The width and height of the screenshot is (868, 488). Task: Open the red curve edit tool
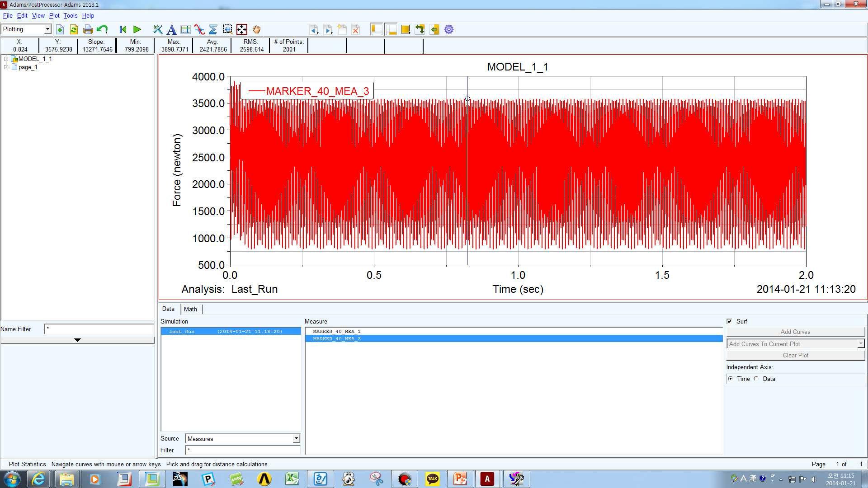point(199,30)
